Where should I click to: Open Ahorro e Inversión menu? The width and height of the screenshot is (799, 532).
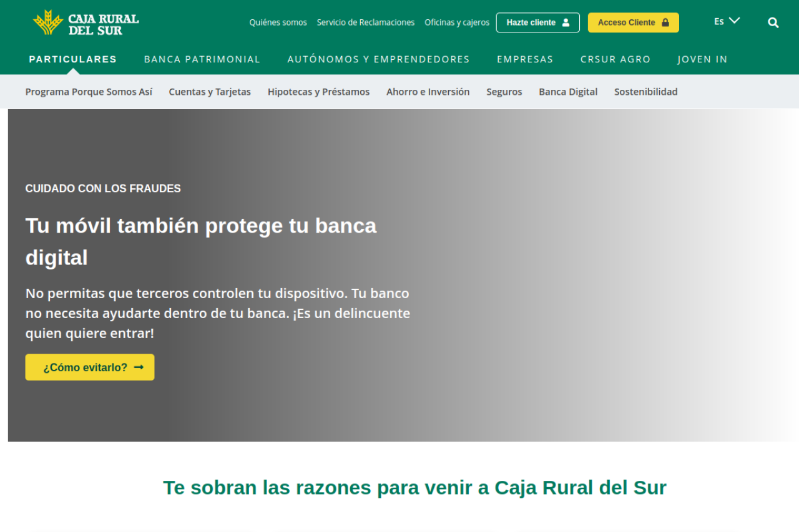pyautogui.click(x=428, y=92)
